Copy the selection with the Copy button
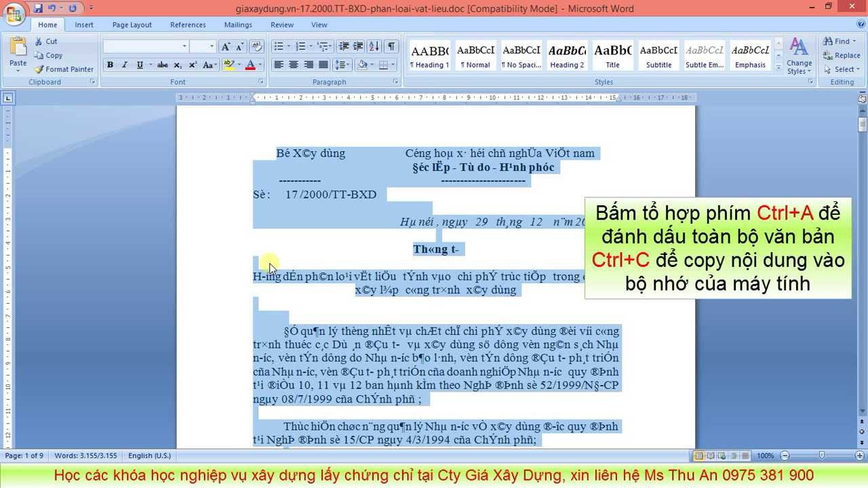Image resolution: width=868 pixels, height=488 pixels. click(x=48, y=56)
